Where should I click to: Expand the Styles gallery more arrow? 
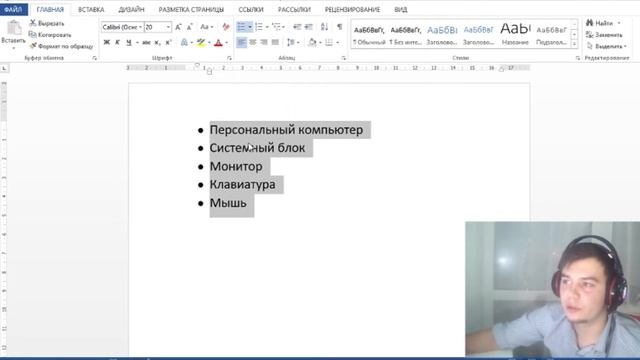pyautogui.click(x=574, y=44)
